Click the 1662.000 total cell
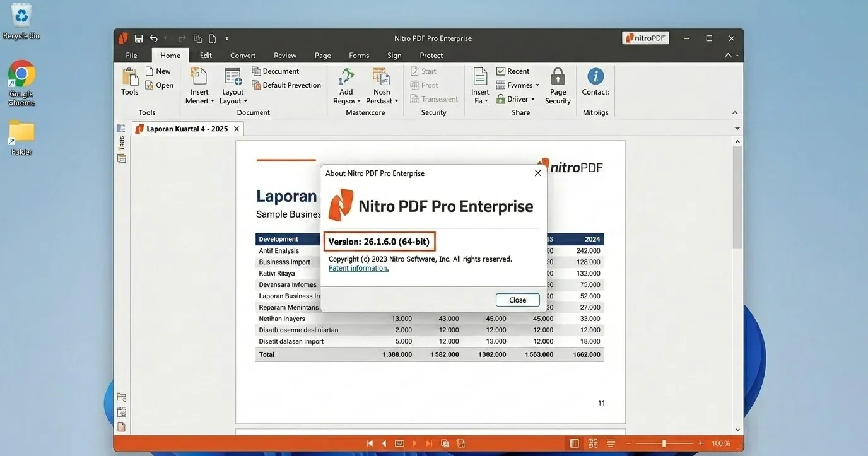The height and width of the screenshot is (456, 868). point(586,354)
